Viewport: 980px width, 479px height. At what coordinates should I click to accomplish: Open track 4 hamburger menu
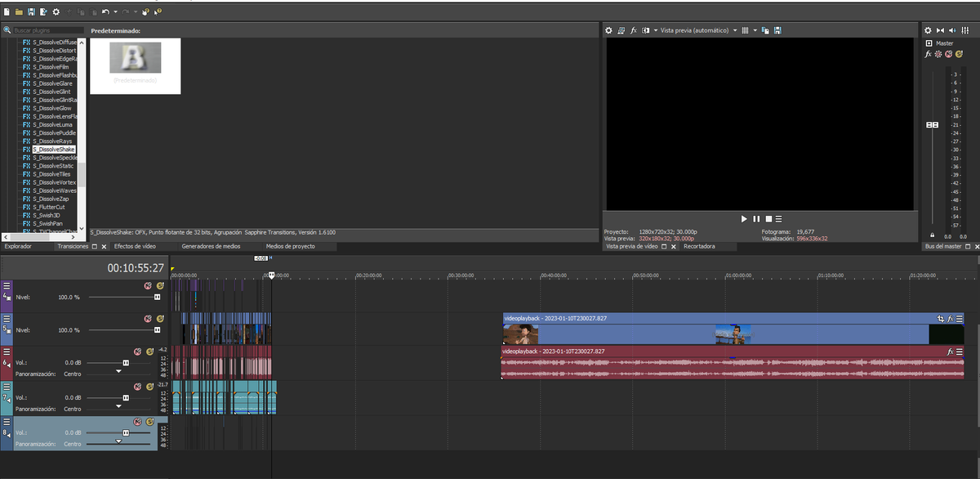point(7,286)
